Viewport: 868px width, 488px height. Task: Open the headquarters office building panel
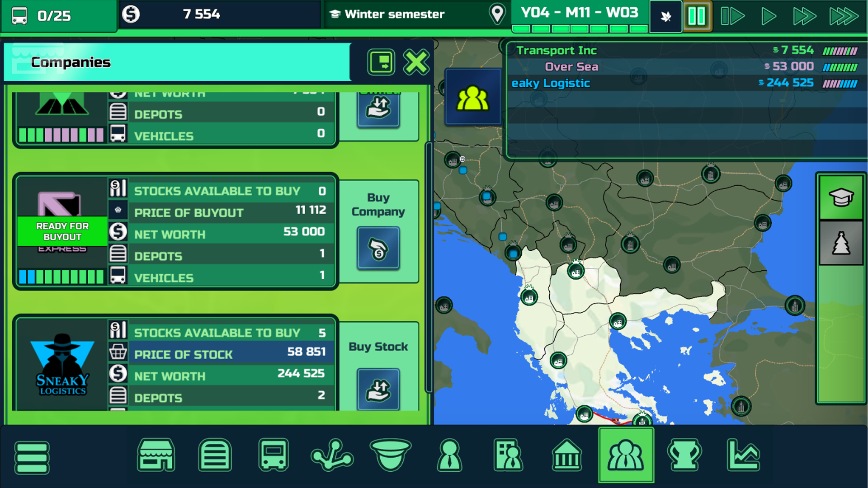click(x=508, y=455)
